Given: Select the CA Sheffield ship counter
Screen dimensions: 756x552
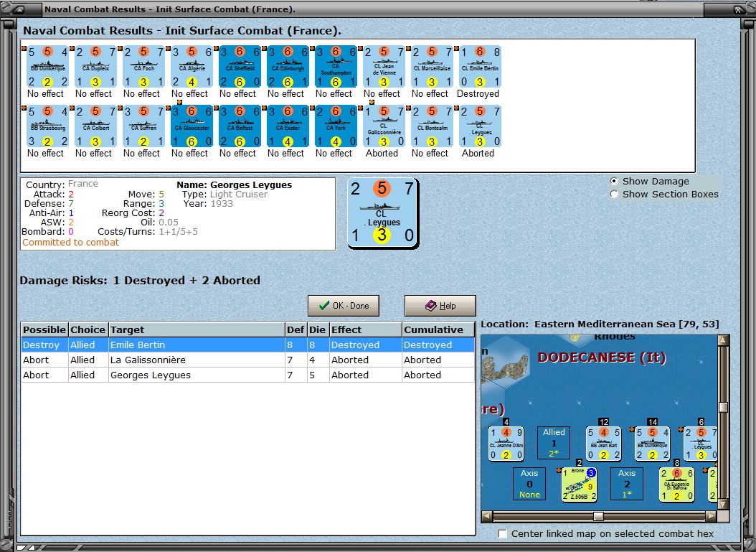Looking at the screenshot, I should [x=240, y=67].
